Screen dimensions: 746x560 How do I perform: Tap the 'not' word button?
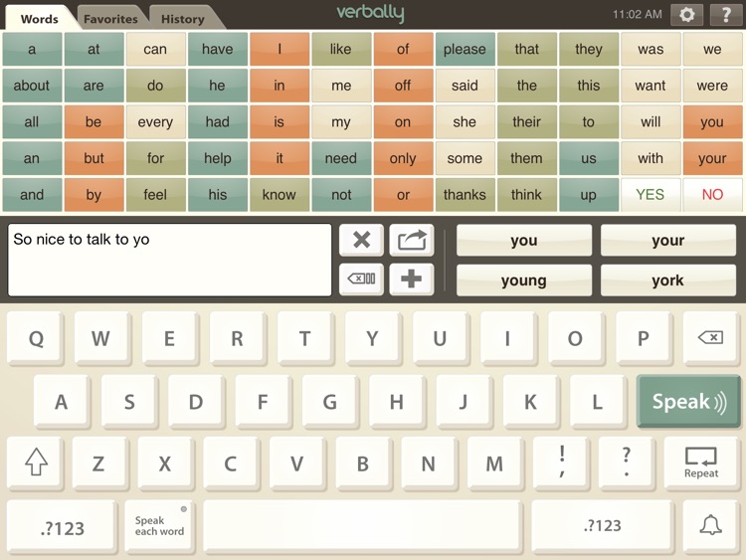[341, 194]
